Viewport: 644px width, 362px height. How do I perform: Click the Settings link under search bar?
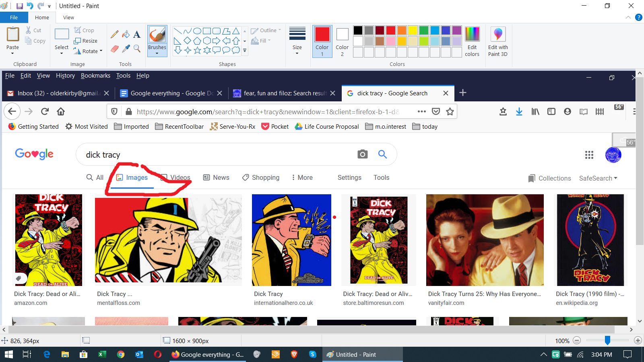349,177
